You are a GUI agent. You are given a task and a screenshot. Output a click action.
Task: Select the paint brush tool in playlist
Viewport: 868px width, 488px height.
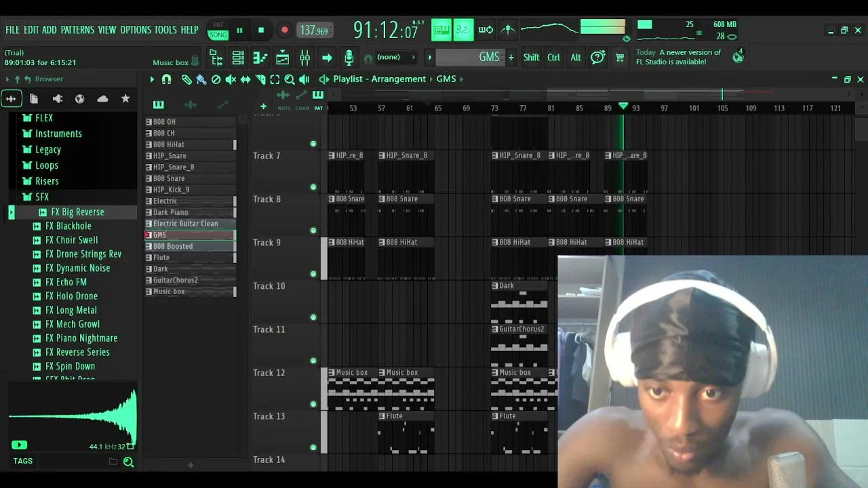coord(201,79)
